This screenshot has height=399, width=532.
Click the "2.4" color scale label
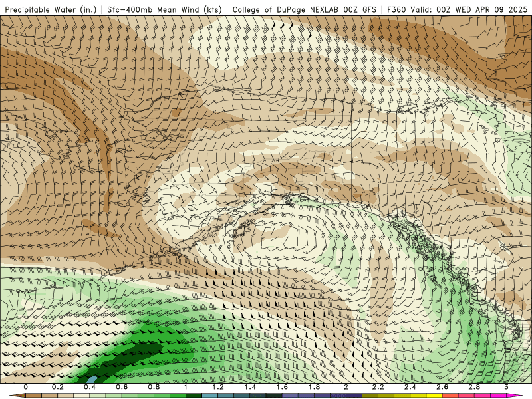[x=410, y=387]
